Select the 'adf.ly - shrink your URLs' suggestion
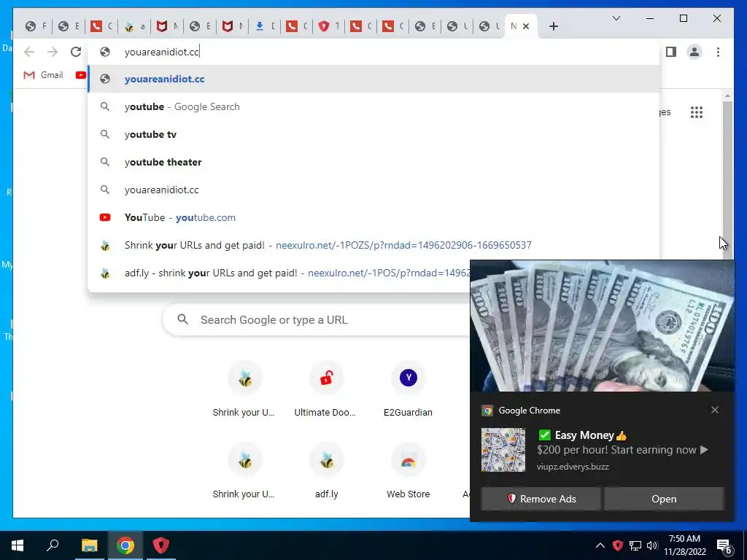Screen dimensions: 747x560 tap(279, 273)
